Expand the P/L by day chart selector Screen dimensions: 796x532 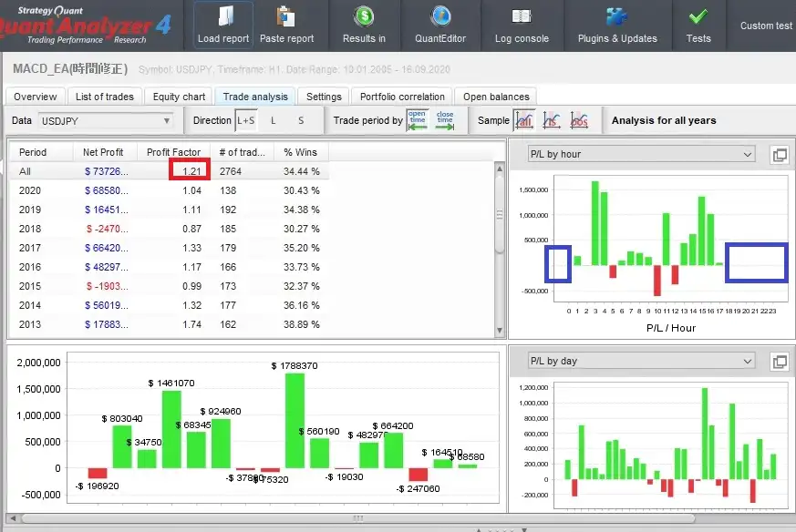tap(642, 362)
